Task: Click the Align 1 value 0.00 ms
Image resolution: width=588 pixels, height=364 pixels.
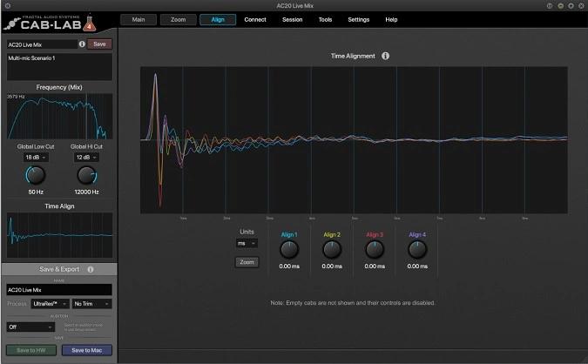Action: 289,266
